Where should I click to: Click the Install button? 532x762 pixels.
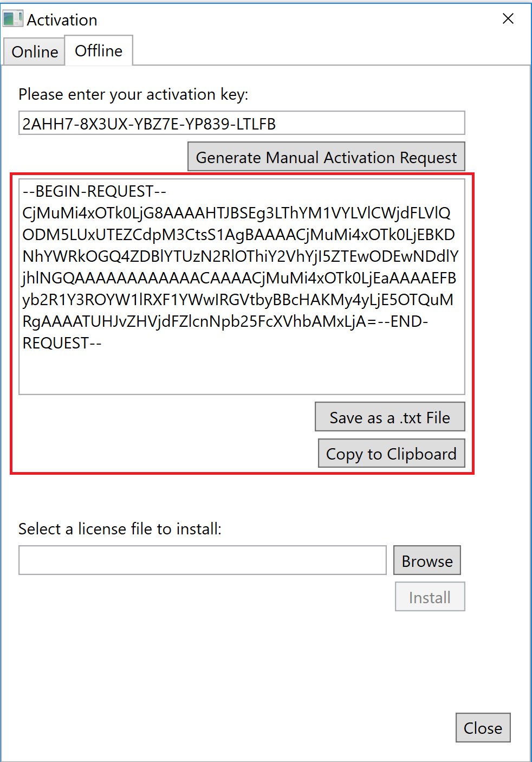tap(430, 596)
